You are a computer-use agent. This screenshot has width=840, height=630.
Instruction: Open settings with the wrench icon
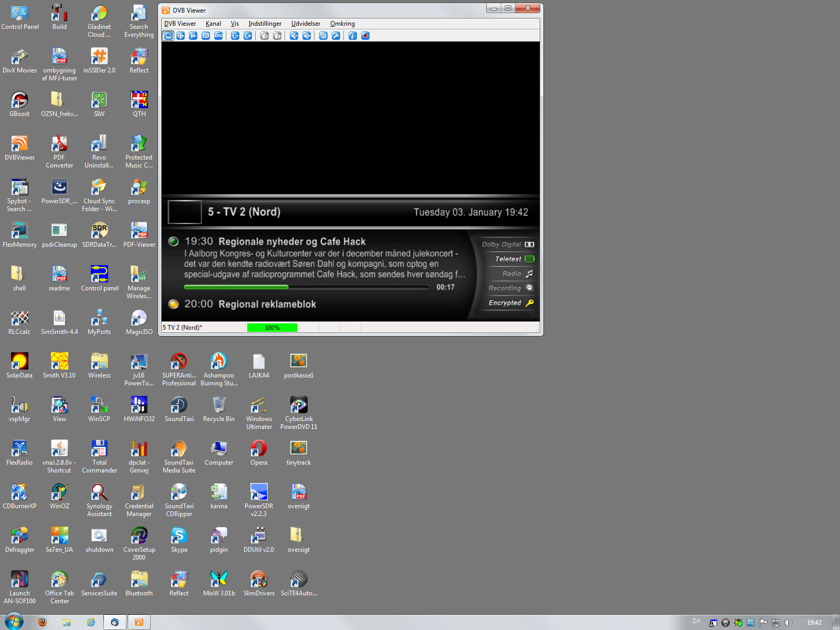[x=336, y=36]
